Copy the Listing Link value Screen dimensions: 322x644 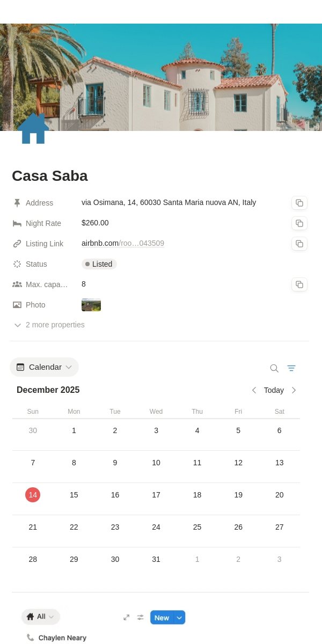tap(299, 244)
